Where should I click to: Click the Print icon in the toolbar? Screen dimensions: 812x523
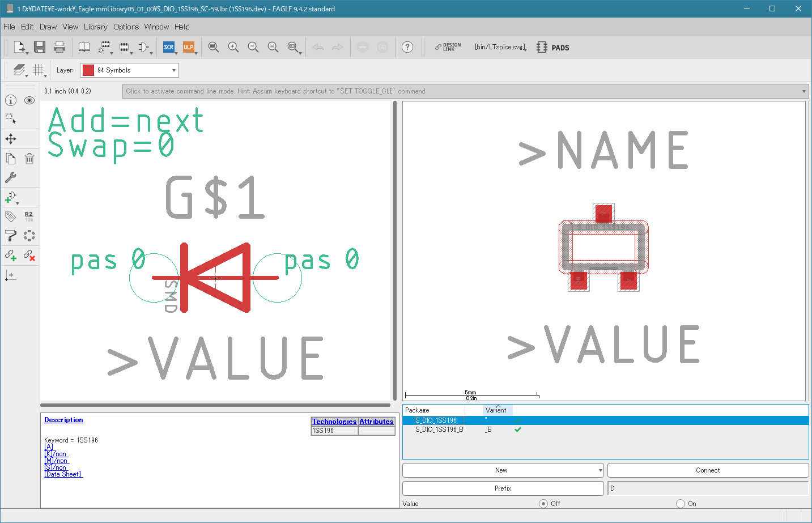[59, 47]
